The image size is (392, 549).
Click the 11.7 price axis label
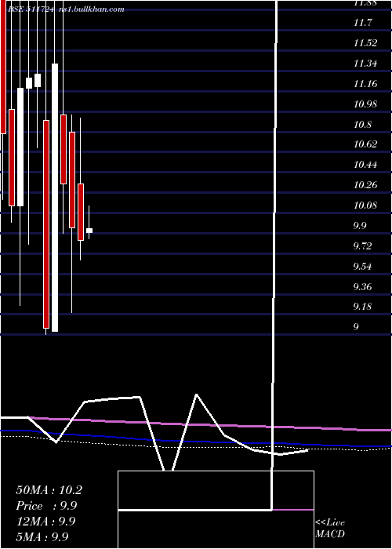pyautogui.click(x=363, y=24)
